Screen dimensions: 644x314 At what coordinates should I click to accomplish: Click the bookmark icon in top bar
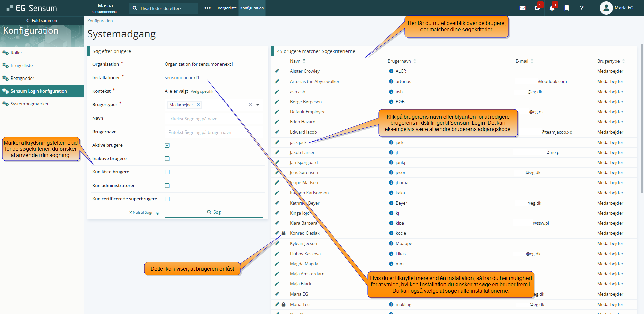coord(566,8)
